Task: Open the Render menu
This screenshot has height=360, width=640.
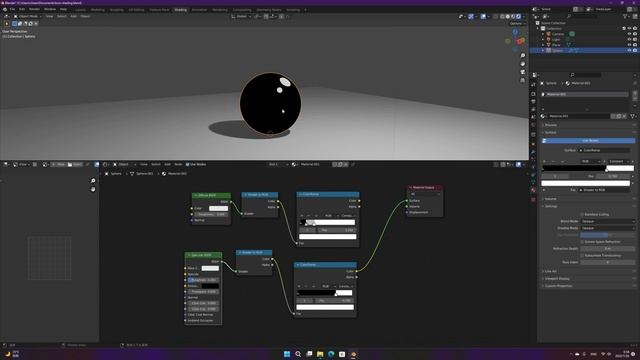Action: 34,9
